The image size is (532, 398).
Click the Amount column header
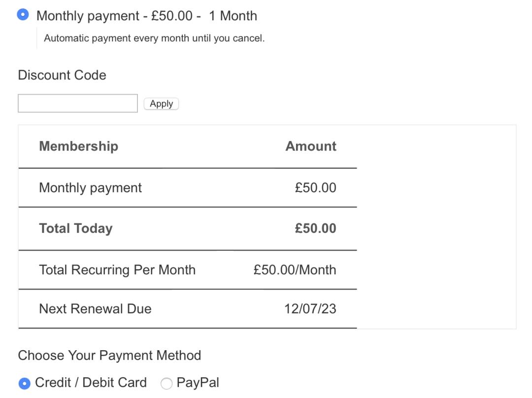(x=311, y=146)
